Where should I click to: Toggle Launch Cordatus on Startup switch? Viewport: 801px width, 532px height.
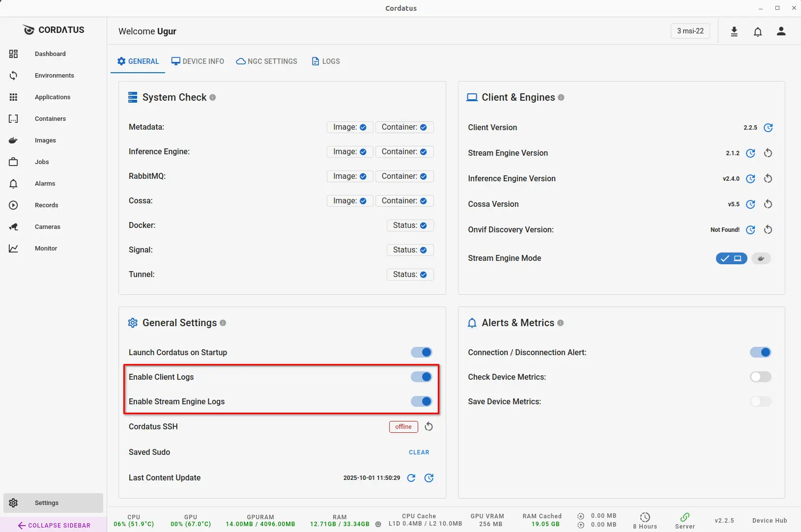click(421, 352)
